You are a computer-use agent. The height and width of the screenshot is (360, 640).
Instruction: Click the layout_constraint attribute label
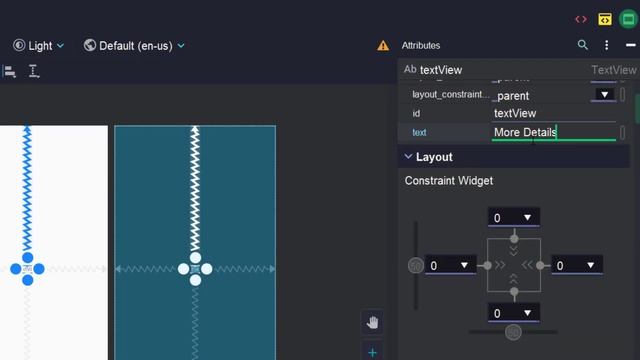coord(450,95)
